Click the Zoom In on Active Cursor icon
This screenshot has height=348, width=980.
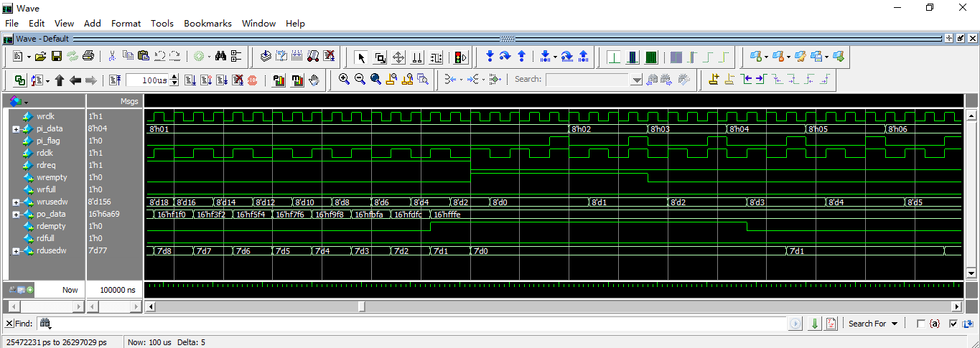(x=391, y=80)
